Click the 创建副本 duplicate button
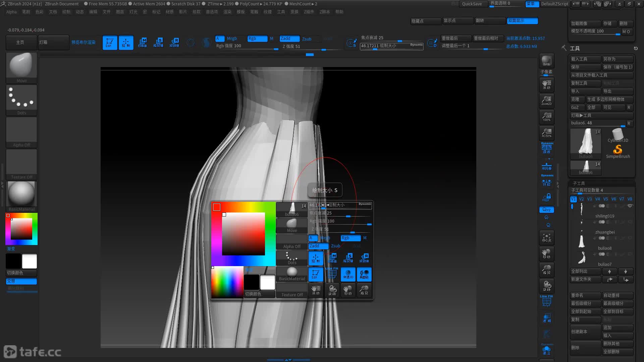Image resolution: width=644 pixels, height=362 pixels. click(x=585, y=331)
